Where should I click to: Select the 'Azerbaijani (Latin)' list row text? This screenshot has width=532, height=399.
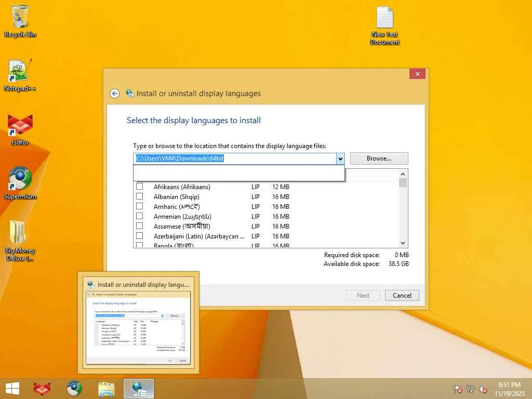(199, 236)
